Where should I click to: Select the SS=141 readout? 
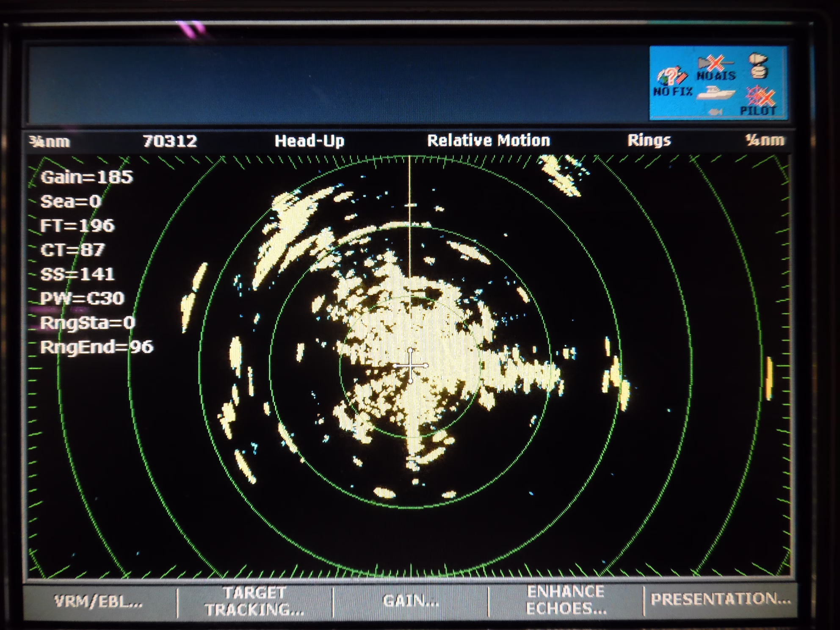[x=77, y=274]
